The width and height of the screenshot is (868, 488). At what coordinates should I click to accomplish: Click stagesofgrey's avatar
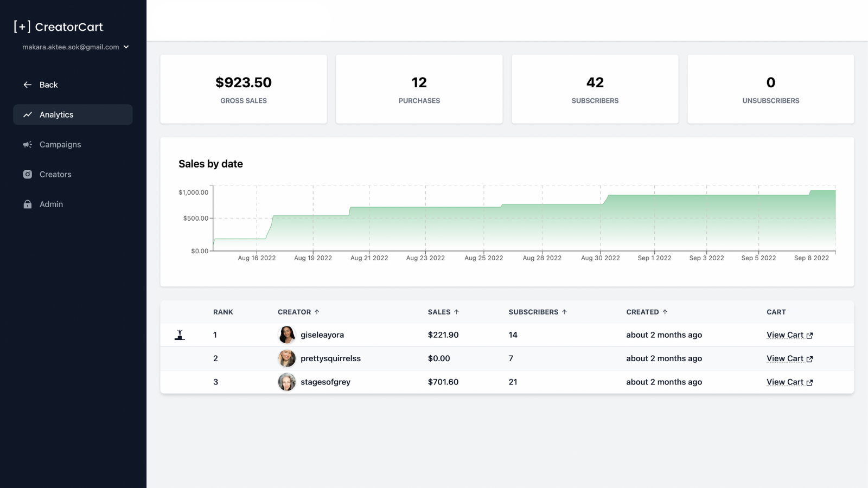[x=287, y=382]
